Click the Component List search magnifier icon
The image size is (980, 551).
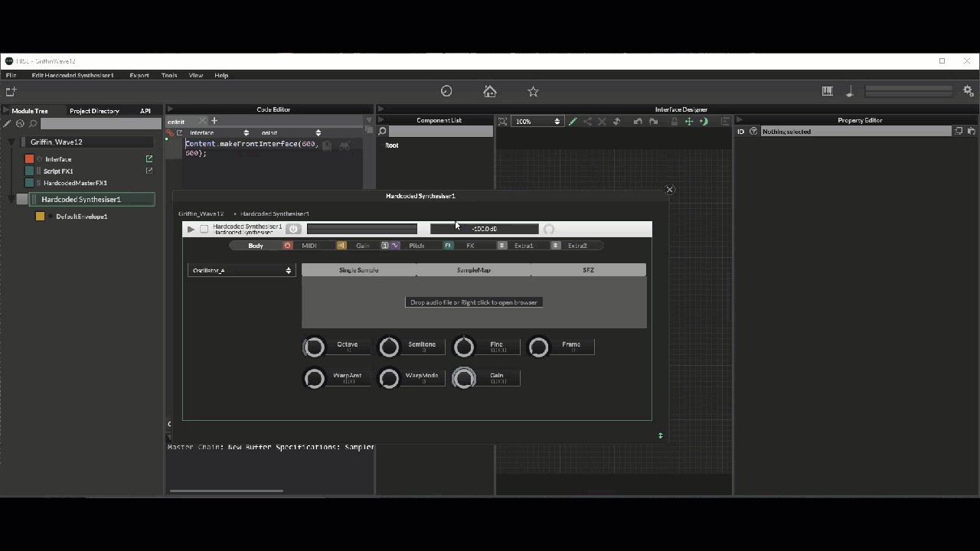coord(382,132)
